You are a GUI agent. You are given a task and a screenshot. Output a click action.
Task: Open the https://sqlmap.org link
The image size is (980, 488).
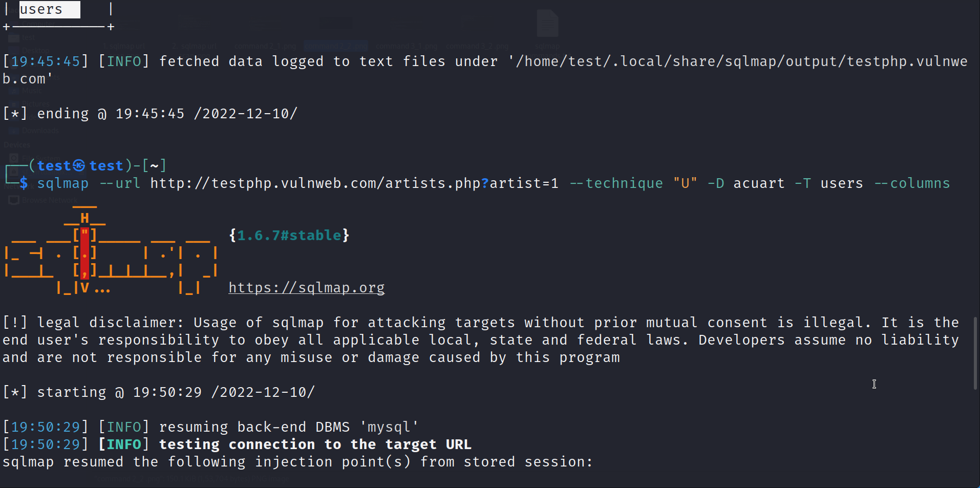pos(306,288)
